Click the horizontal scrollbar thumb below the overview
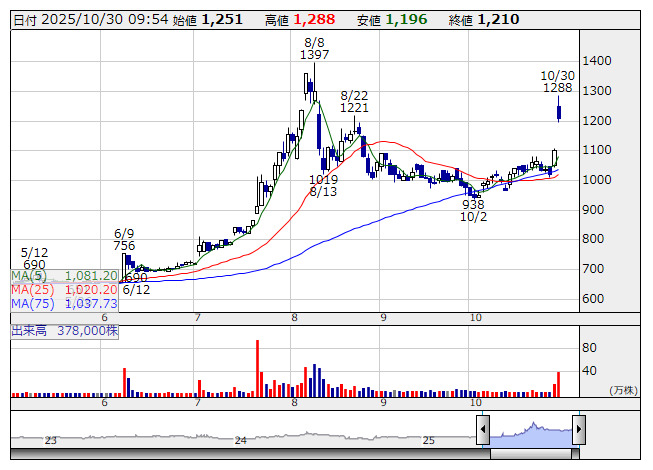 [x=530, y=457]
